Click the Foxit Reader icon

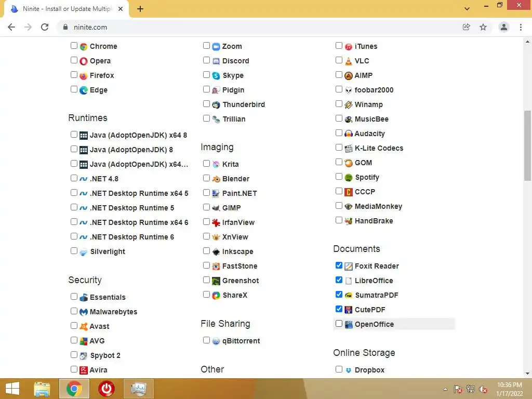349,267
